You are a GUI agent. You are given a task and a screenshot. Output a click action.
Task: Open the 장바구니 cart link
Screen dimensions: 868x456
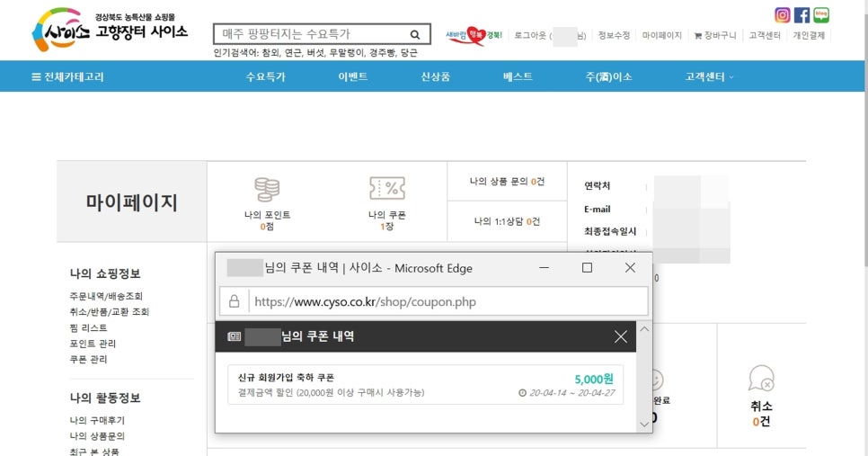click(x=715, y=35)
